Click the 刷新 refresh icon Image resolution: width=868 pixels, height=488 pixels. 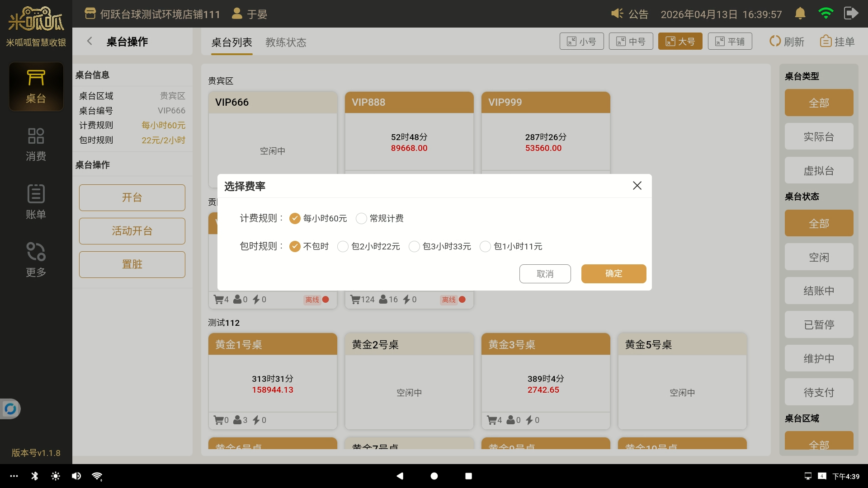[775, 41]
